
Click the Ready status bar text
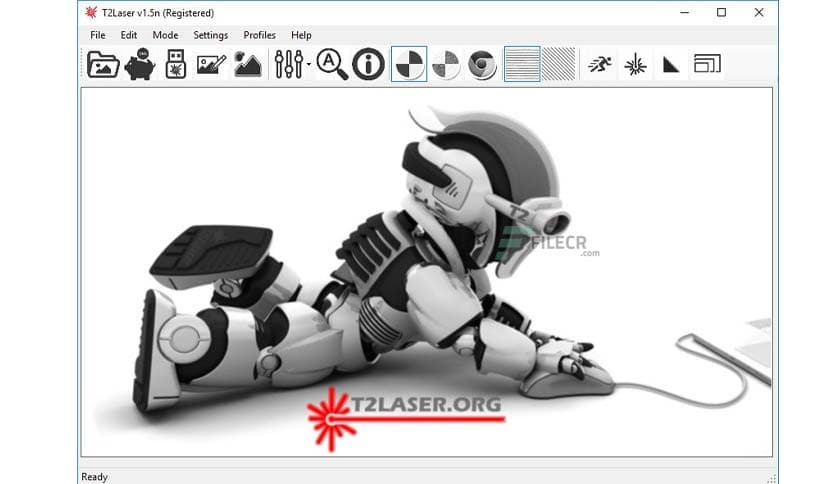pyautogui.click(x=94, y=477)
